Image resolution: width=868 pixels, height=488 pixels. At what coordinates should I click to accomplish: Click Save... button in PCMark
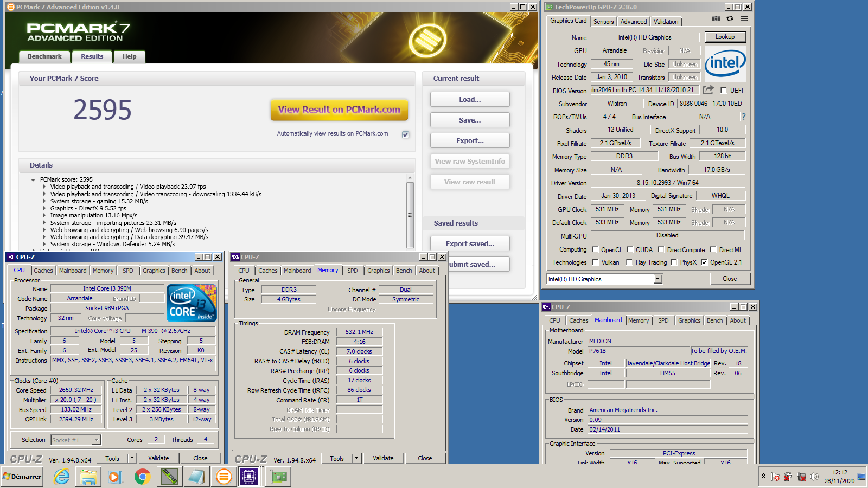point(470,120)
